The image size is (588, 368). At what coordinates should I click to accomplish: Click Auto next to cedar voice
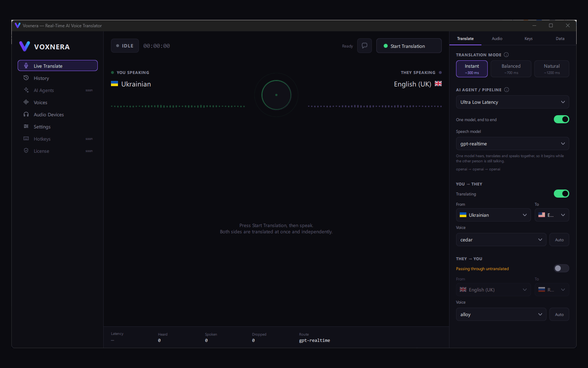coord(559,240)
